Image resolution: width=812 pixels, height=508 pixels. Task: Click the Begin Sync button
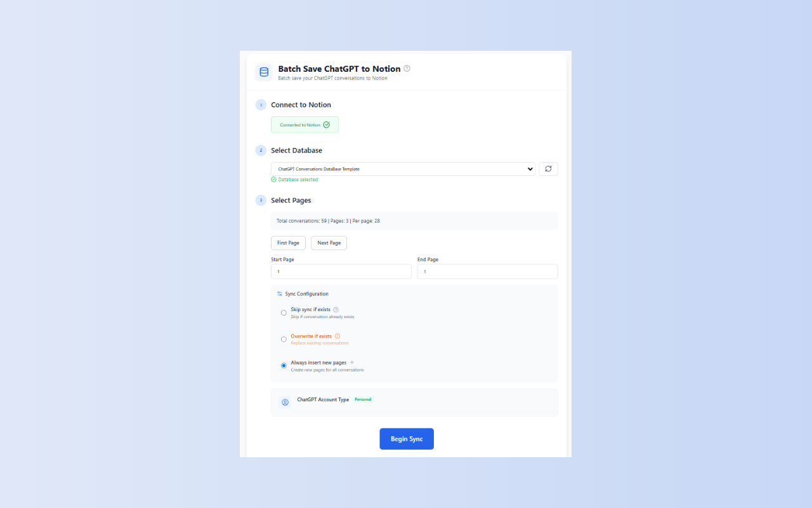coord(407,439)
